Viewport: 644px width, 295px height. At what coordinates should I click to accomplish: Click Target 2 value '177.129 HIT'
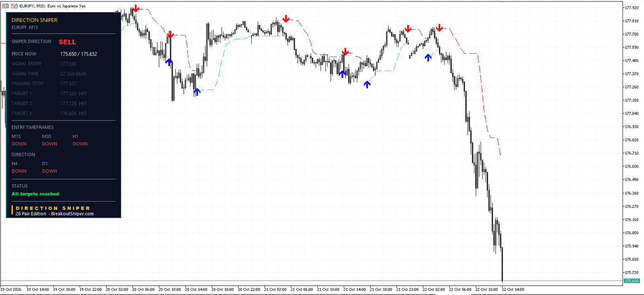pyautogui.click(x=73, y=103)
